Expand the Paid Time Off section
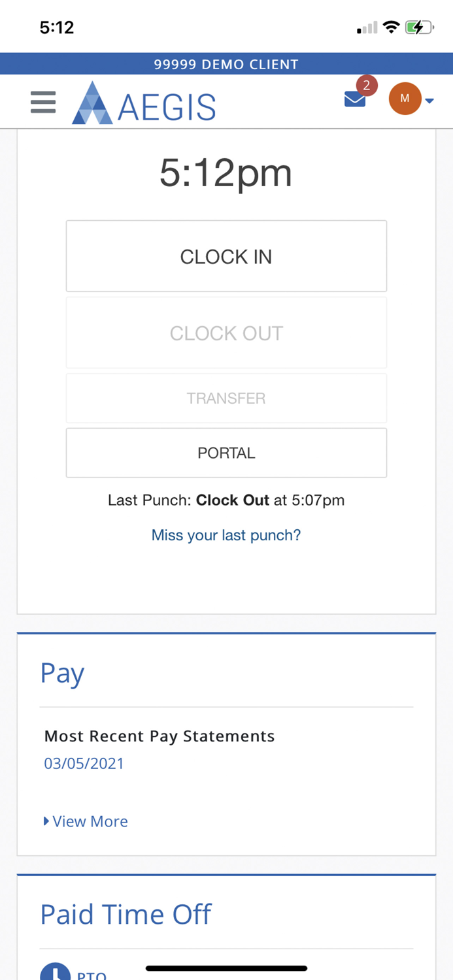 126,913
